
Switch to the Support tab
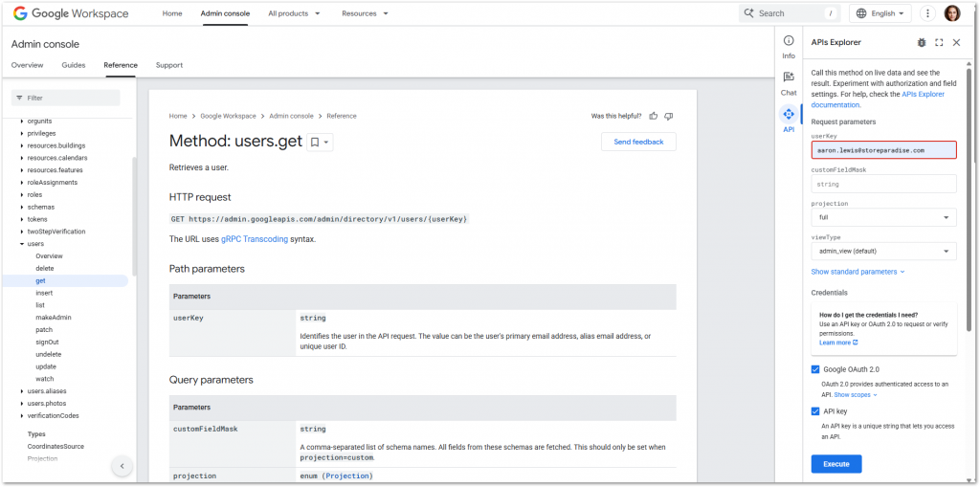(x=168, y=65)
